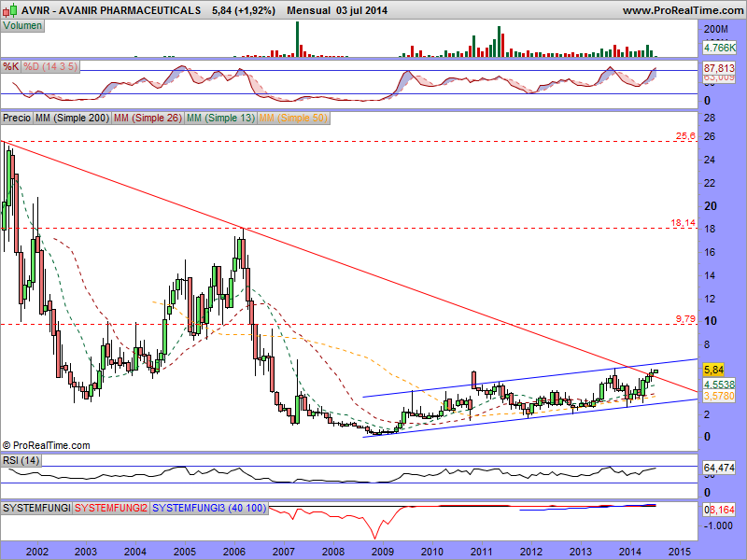Click the 2002 year on time axis
This screenshot has width=747, height=560.
click(37, 552)
